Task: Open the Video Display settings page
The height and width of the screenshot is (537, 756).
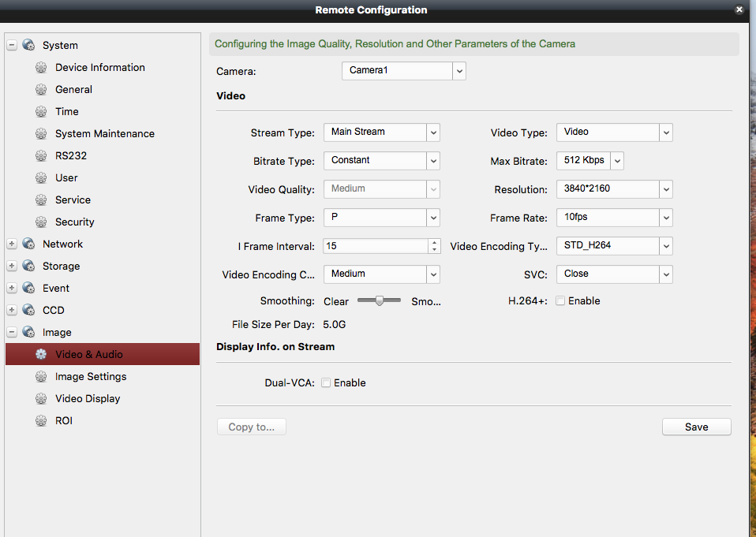Action: coord(88,399)
